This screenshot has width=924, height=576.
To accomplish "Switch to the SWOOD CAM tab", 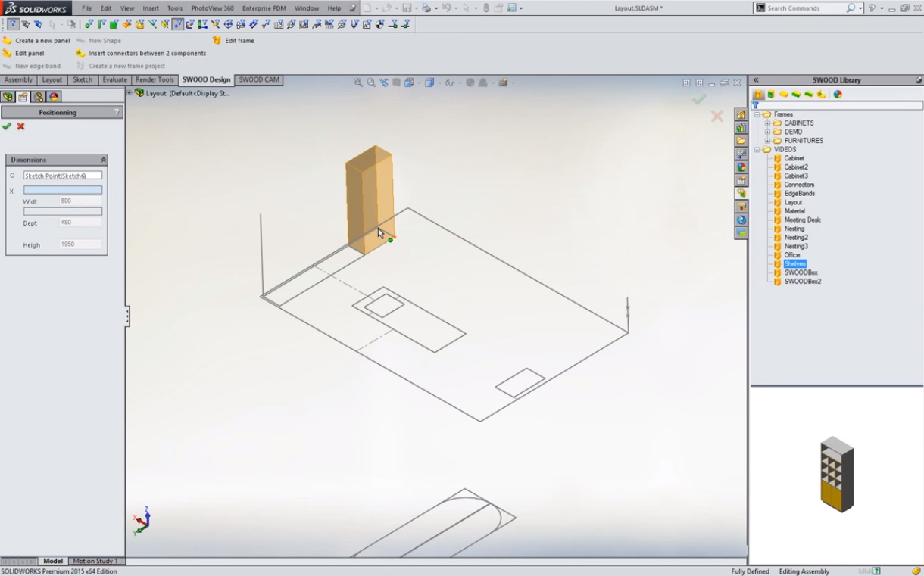I will [259, 79].
